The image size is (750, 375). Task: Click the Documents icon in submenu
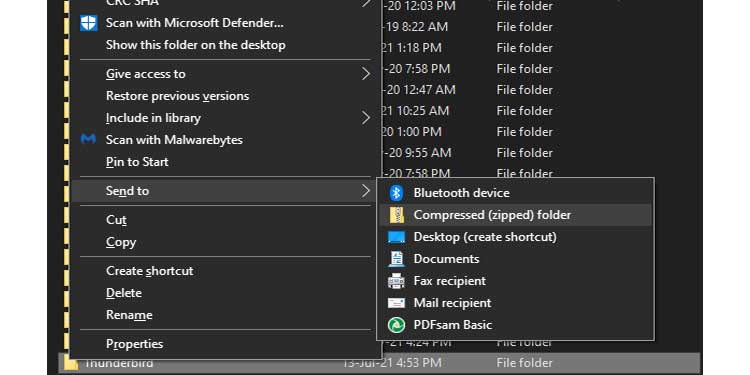pyautogui.click(x=396, y=259)
